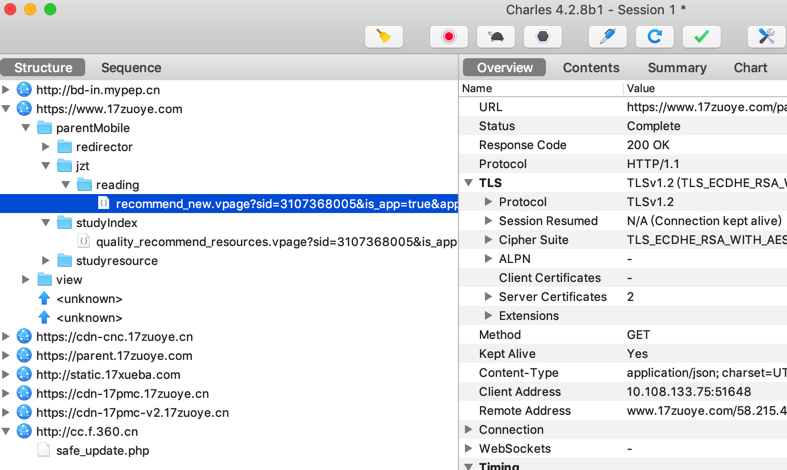787x470 pixels.
Task: Click the Name column header
Action: pyautogui.click(x=541, y=88)
